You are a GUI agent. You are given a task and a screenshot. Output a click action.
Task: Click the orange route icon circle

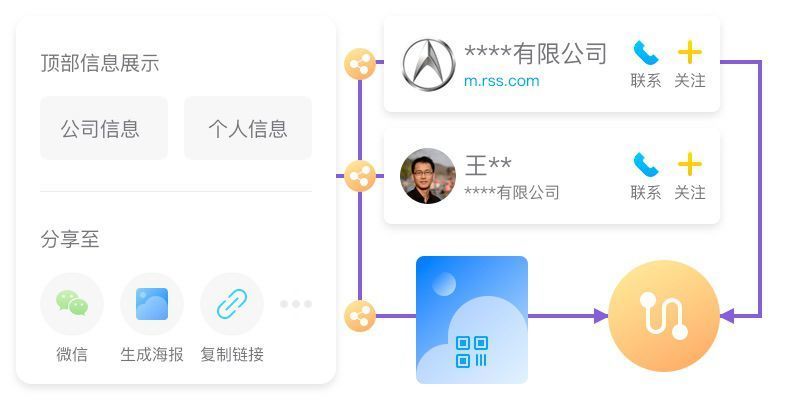pos(664,316)
